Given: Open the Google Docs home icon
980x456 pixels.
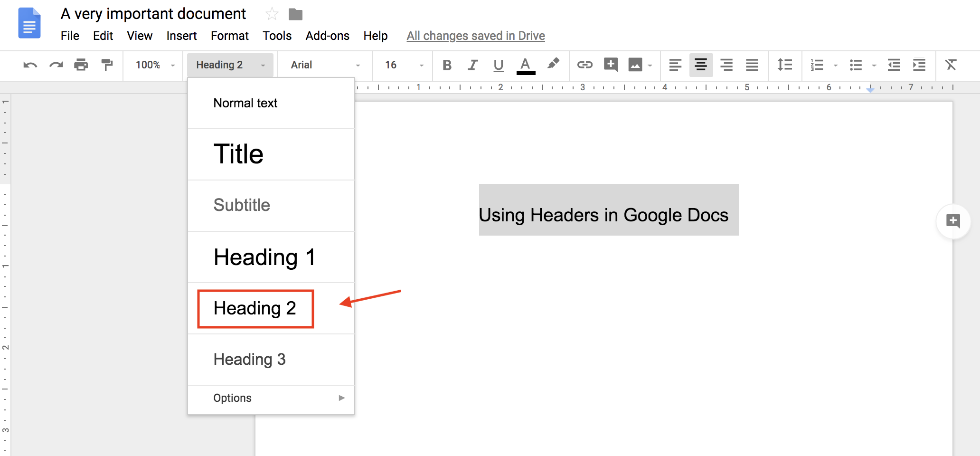Looking at the screenshot, I should click(29, 23).
